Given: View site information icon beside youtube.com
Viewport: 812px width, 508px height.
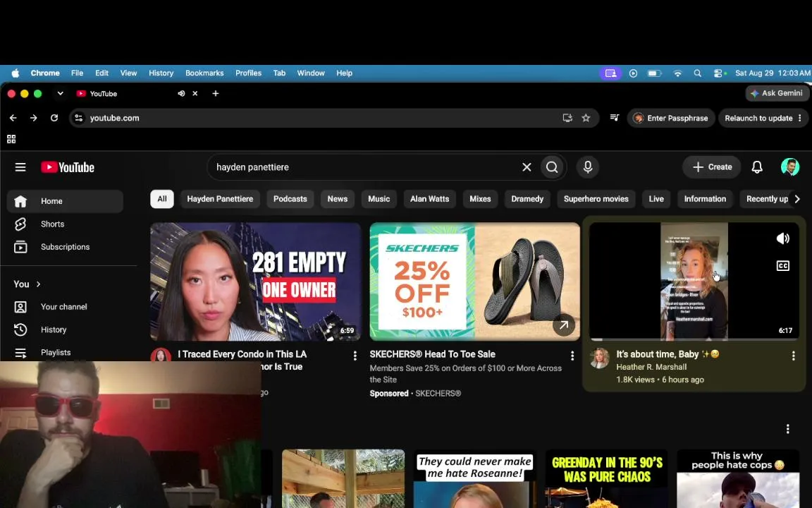Looking at the screenshot, I should [x=79, y=119].
